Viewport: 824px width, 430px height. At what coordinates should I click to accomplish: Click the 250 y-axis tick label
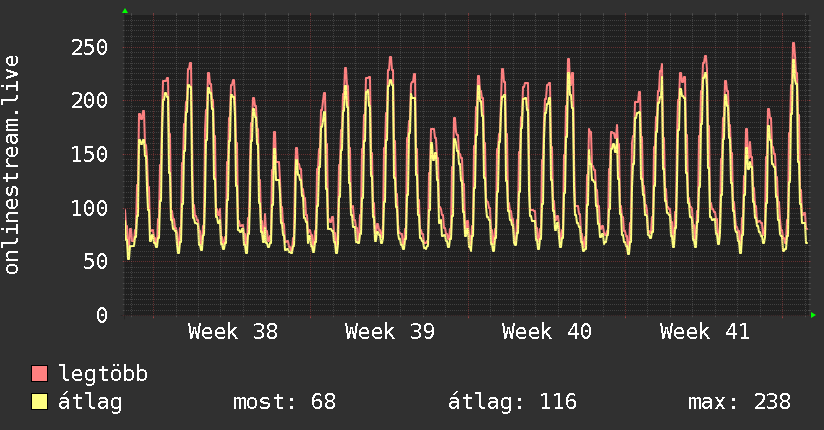(x=90, y=47)
